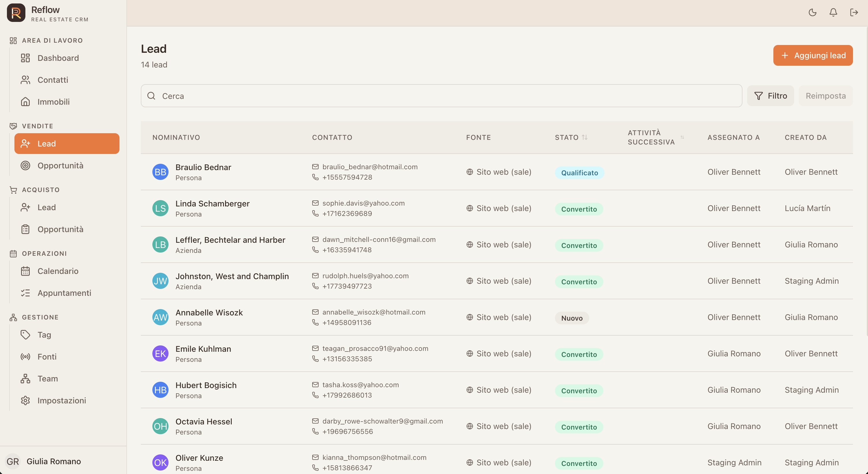Go to Appuntamenti
The image size is (868, 474).
click(x=67, y=293)
